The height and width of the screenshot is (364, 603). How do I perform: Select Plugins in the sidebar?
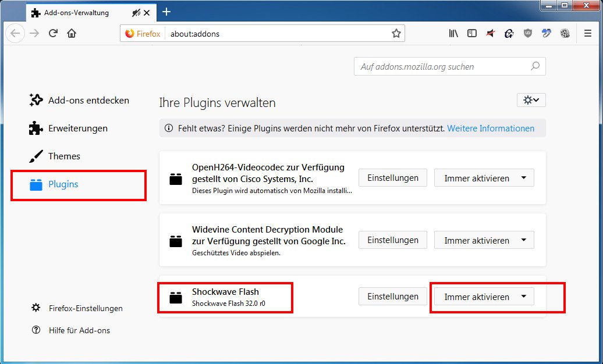point(54,184)
